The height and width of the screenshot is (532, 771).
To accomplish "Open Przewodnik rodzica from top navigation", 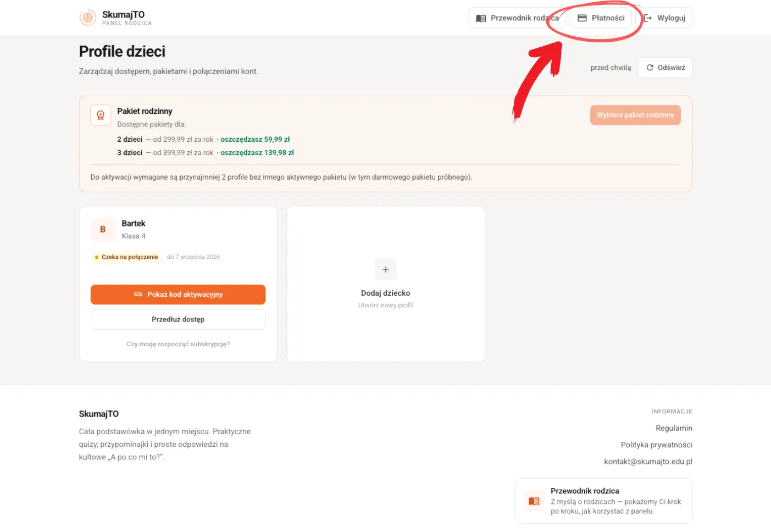I will click(517, 18).
